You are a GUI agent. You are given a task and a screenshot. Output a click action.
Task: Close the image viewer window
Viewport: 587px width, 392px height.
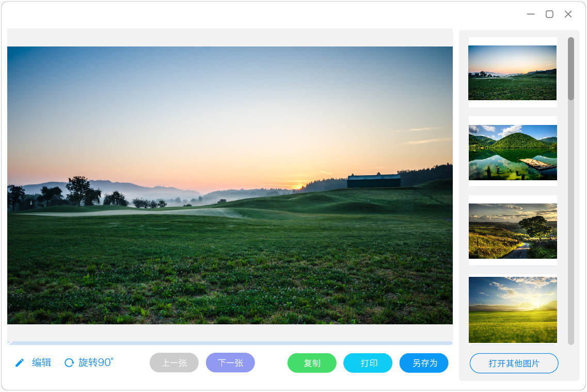tap(568, 14)
